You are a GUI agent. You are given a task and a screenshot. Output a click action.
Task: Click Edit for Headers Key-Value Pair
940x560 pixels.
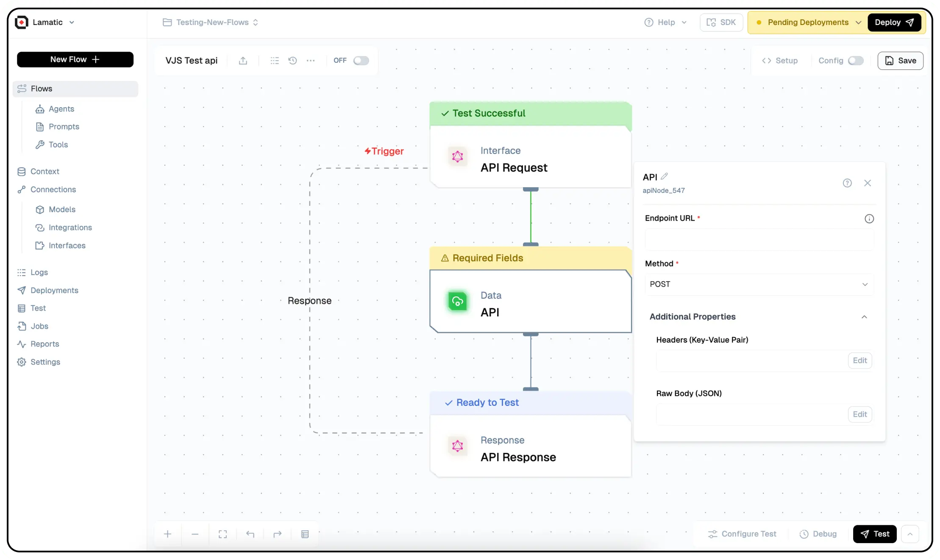pyautogui.click(x=859, y=360)
